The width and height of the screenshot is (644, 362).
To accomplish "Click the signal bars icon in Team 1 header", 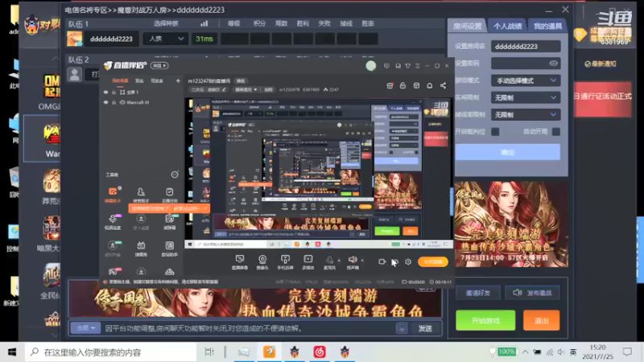I will coord(204,23).
